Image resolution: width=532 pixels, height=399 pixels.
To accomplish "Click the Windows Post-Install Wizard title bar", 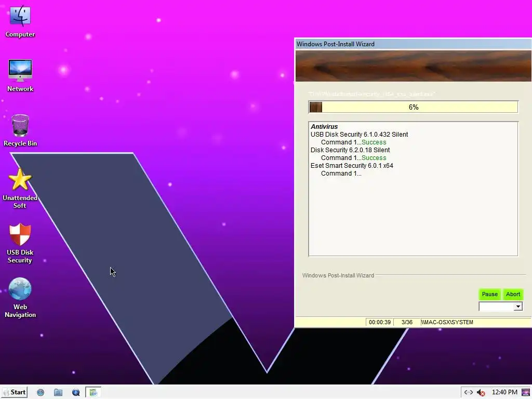I will [x=413, y=44].
